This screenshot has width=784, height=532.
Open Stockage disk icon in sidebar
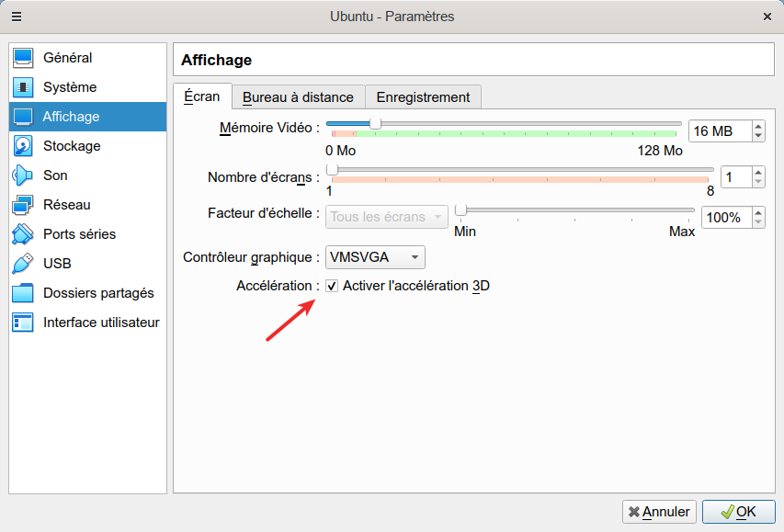23,146
